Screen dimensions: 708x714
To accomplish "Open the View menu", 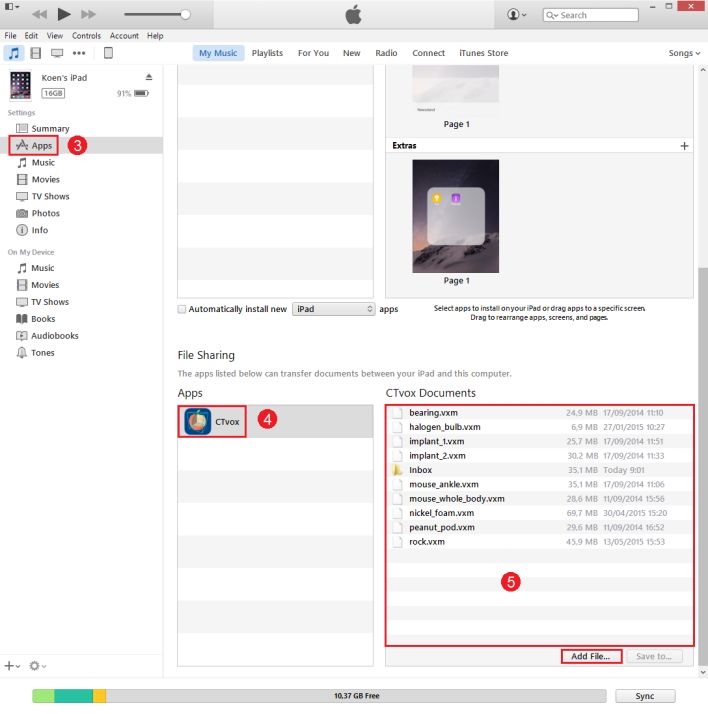I will [55, 36].
